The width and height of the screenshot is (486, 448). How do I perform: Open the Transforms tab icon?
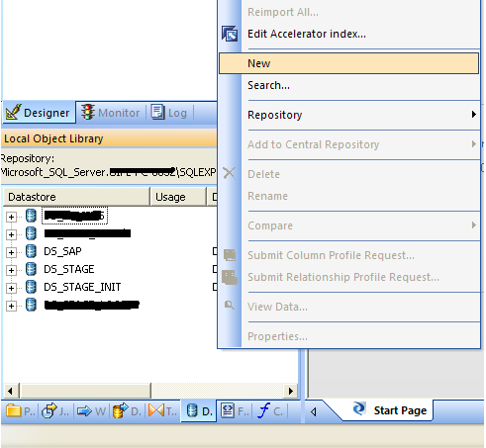pos(156,410)
